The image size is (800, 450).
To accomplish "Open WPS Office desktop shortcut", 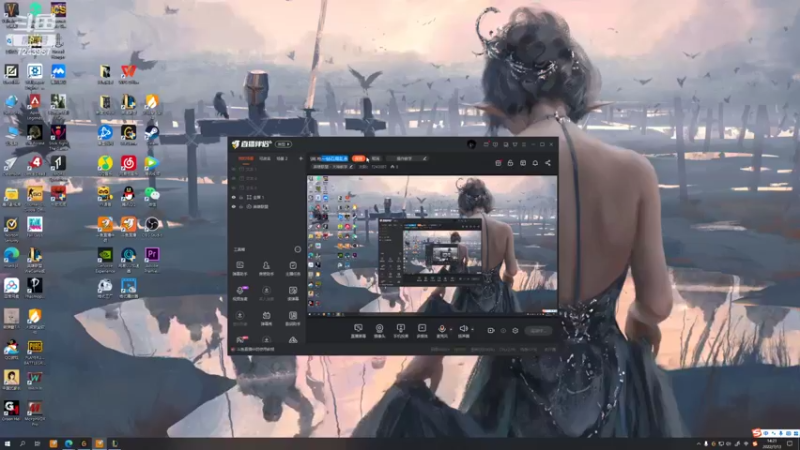I will pyautogui.click(x=128, y=73).
